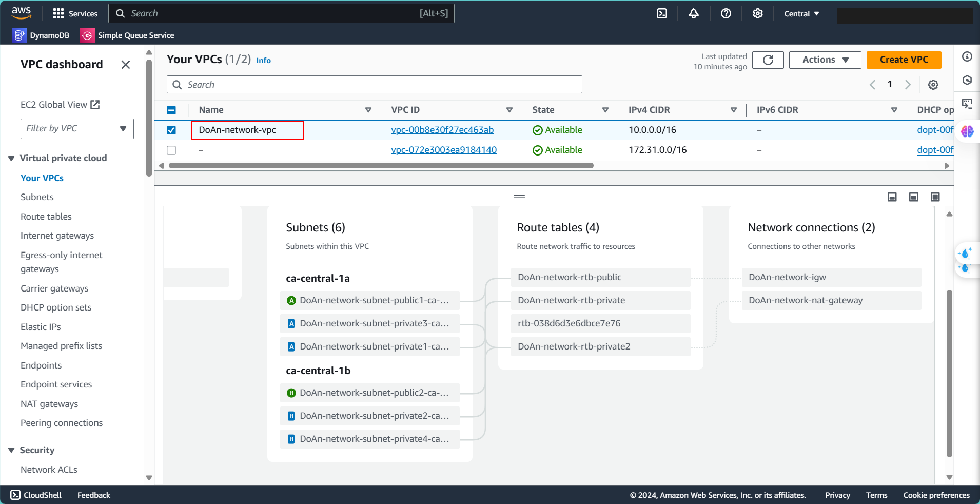Viewport: 980px width, 504px height.
Task: Click the resource map vertical scrollbar
Action: [949, 373]
